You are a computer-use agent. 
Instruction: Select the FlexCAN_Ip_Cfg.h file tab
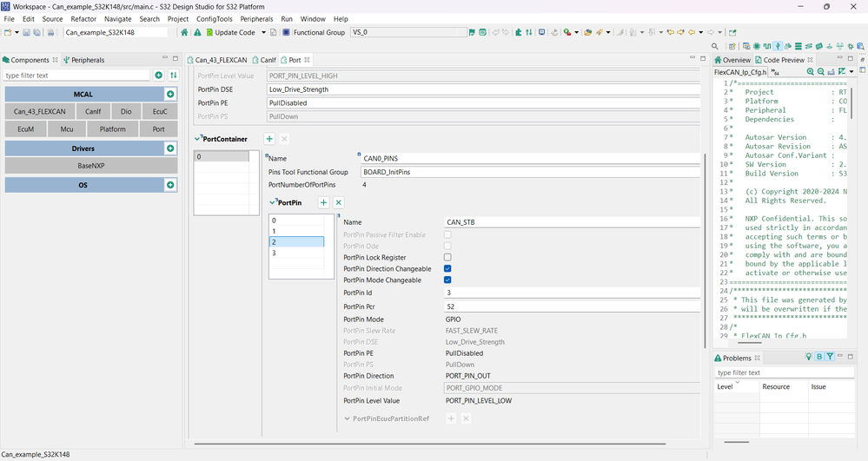740,72
